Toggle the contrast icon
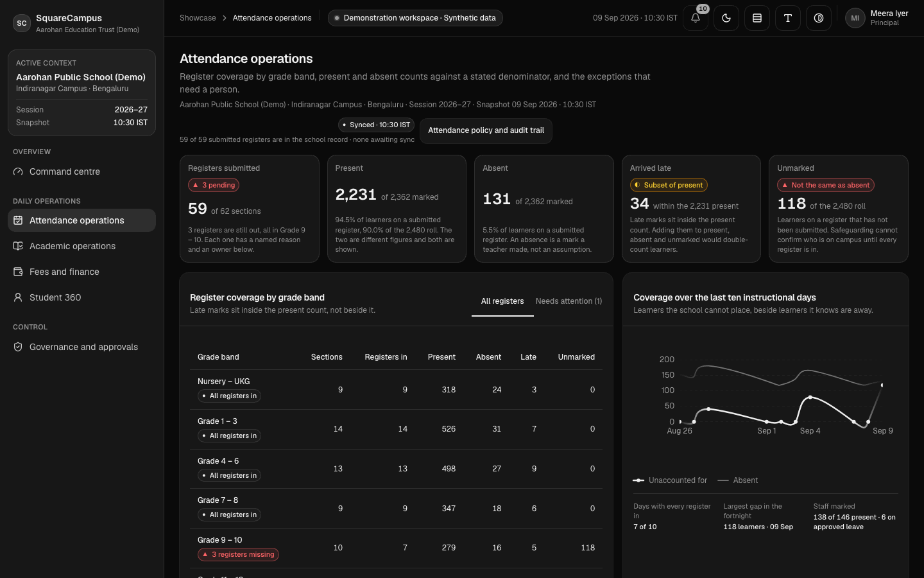The image size is (924, 578). pyautogui.click(x=819, y=18)
